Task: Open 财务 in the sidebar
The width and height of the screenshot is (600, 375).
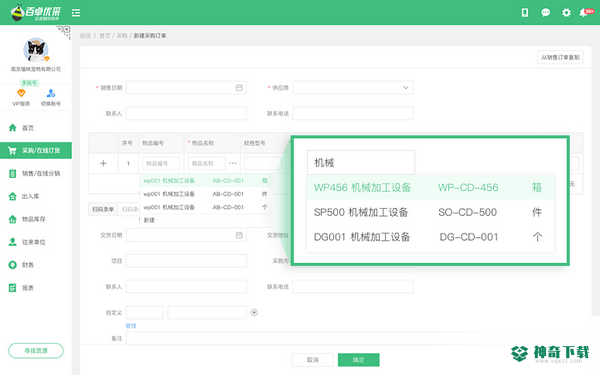Action: click(x=36, y=265)
